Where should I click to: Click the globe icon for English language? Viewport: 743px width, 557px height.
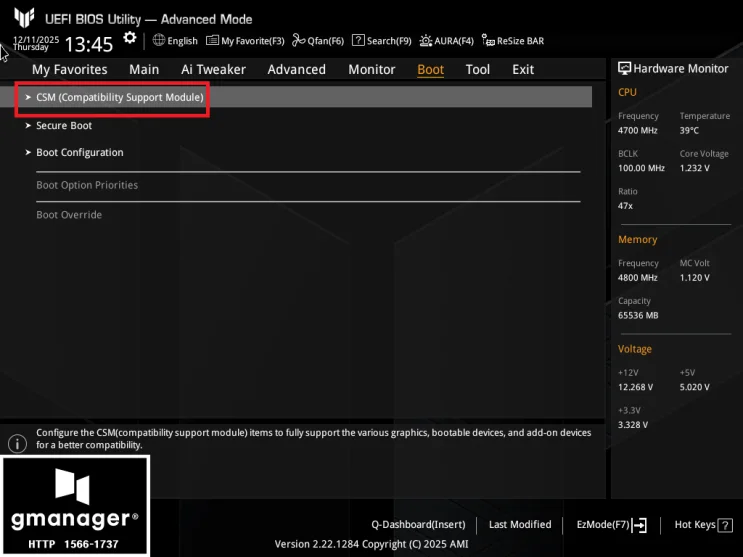[x=158, y=40]
